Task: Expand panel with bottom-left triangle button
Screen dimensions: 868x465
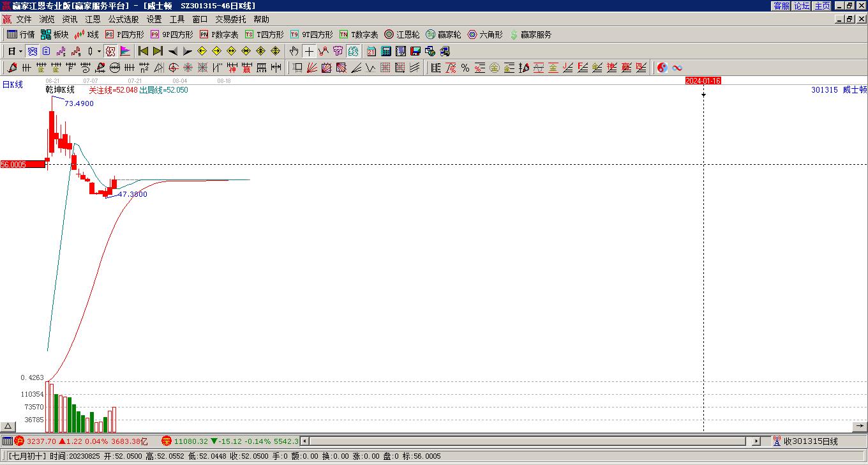Action: (x=8, y=427)
